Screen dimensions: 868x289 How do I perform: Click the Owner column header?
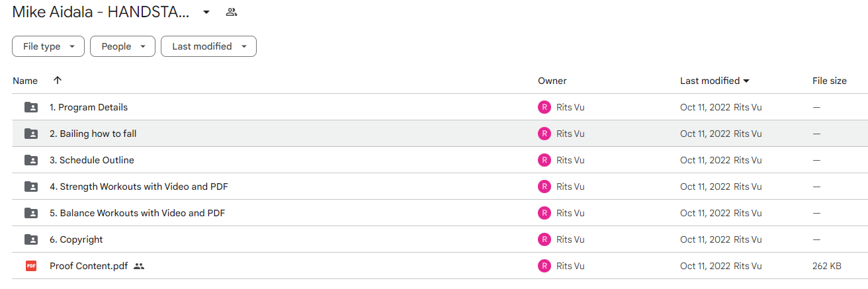[x=552, y=81]
